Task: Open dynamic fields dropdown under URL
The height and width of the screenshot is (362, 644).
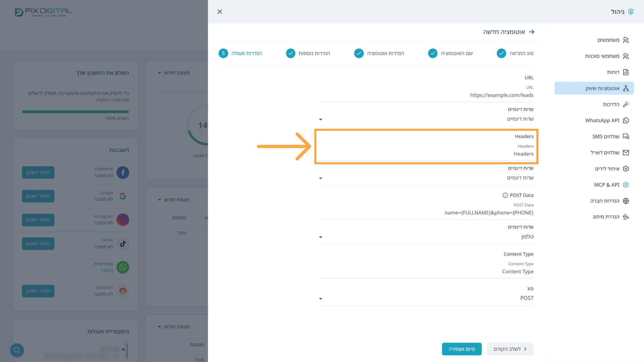Action: pyautogui.click(x=426, y=119)
